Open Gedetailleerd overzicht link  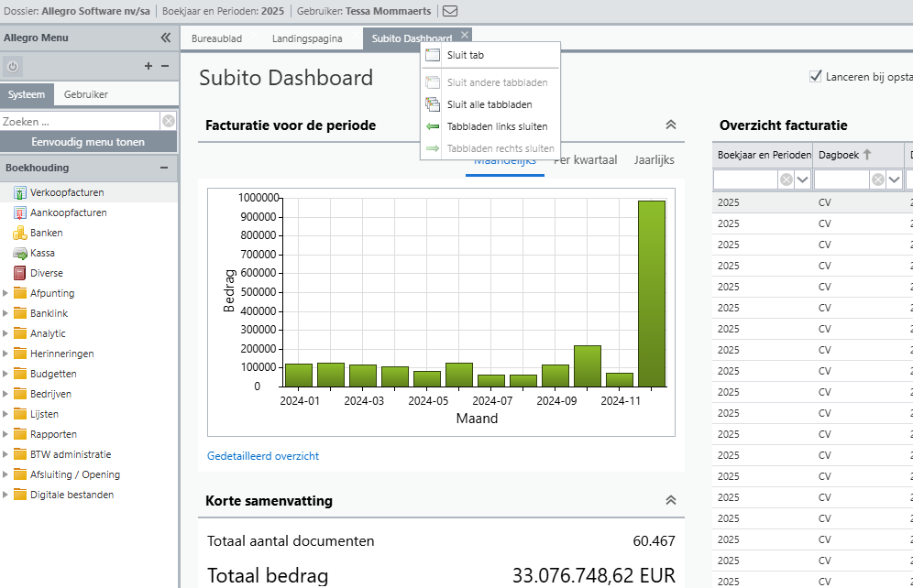262,456
